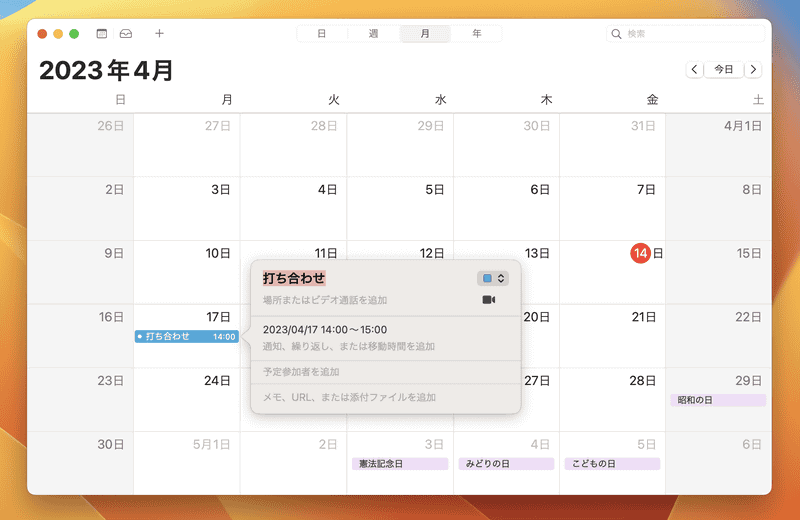Click the 21日 date cell
This screenshot has width=800, height=520.
pyautogui.click(x=612, y=336)
